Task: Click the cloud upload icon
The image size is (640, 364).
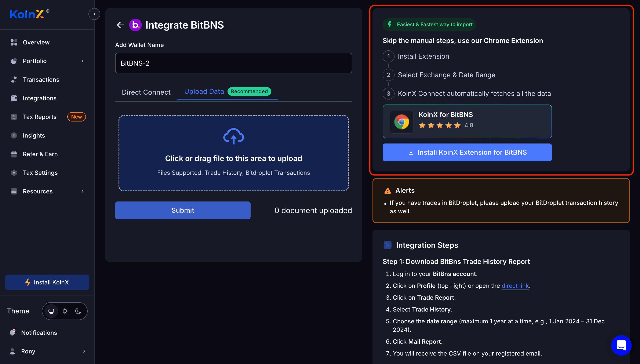Action: coord(233,136)
